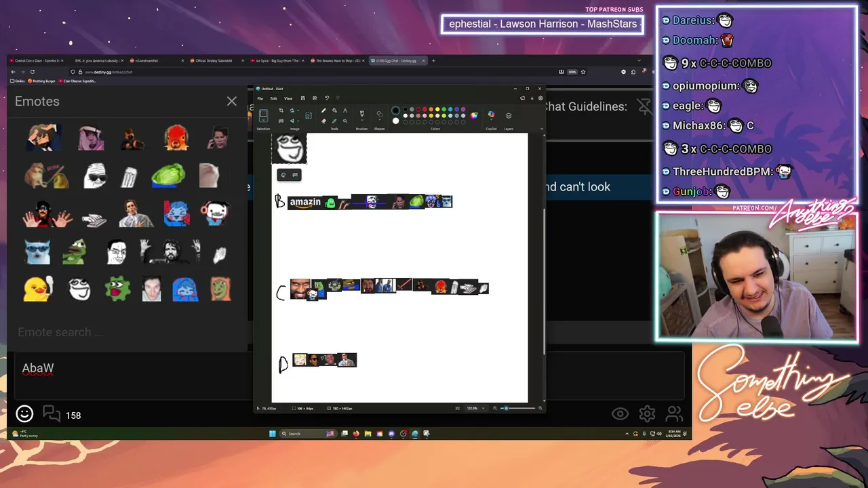This screenshot has height=488, width=868.
Task: Click the Share icon in Paint
Action: [315, 98]
